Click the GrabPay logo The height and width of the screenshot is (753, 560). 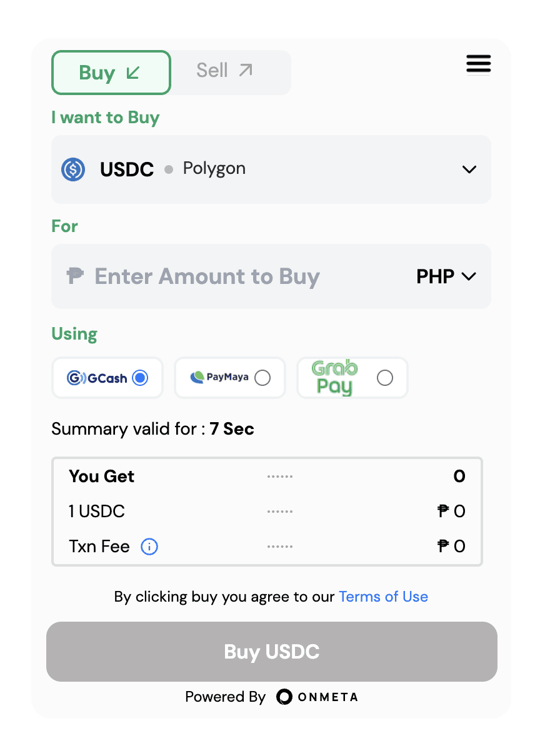pyautogui.click(x=334, y=378)
